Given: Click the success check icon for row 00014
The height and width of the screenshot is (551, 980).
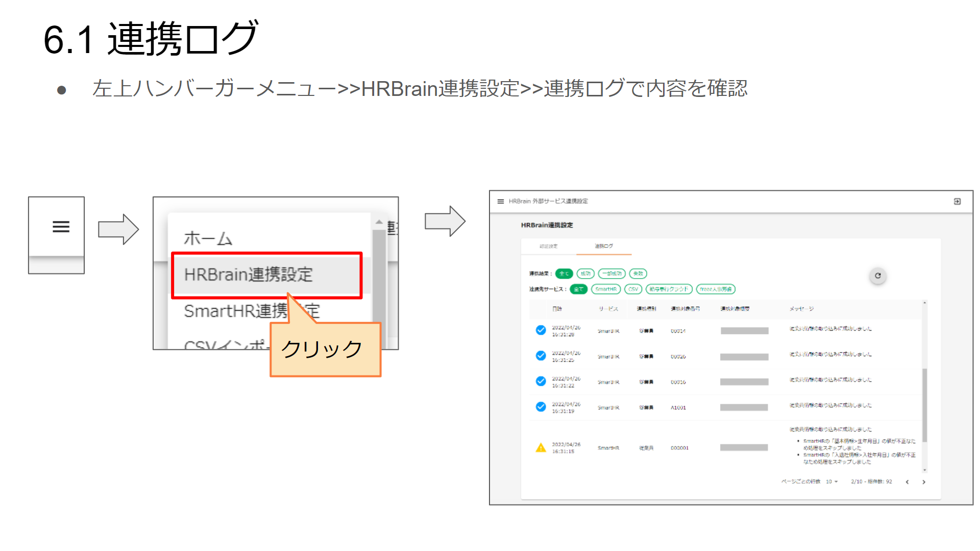Looking at the screenshot, I should click(x=541, y=330).
